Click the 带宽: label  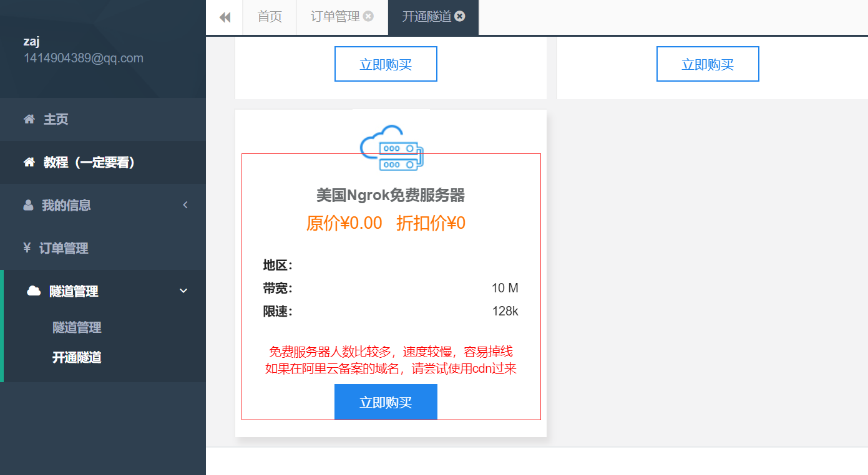[278, 289]
